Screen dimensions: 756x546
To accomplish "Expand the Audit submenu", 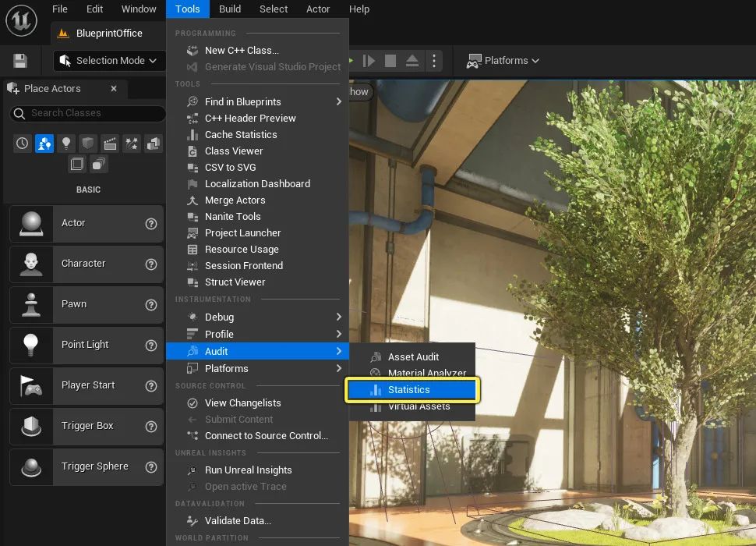I will pos(257,351).
